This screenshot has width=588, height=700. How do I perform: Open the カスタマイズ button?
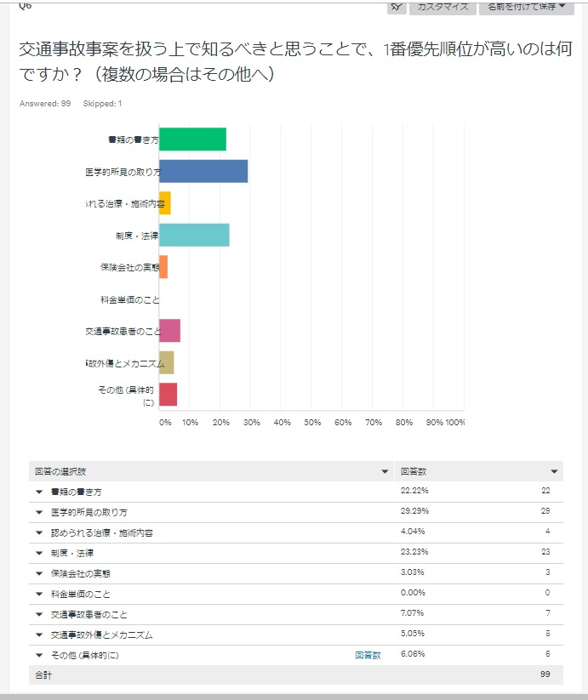click(442, 8)
